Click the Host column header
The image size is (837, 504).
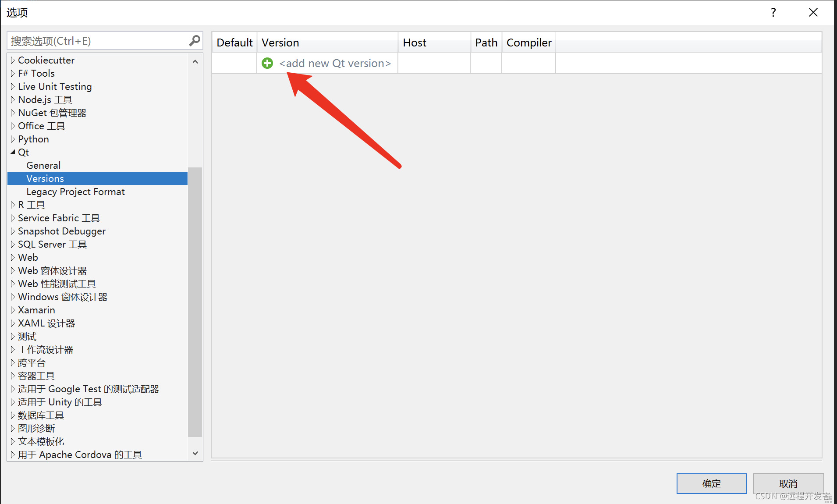(x=434, y=43)
